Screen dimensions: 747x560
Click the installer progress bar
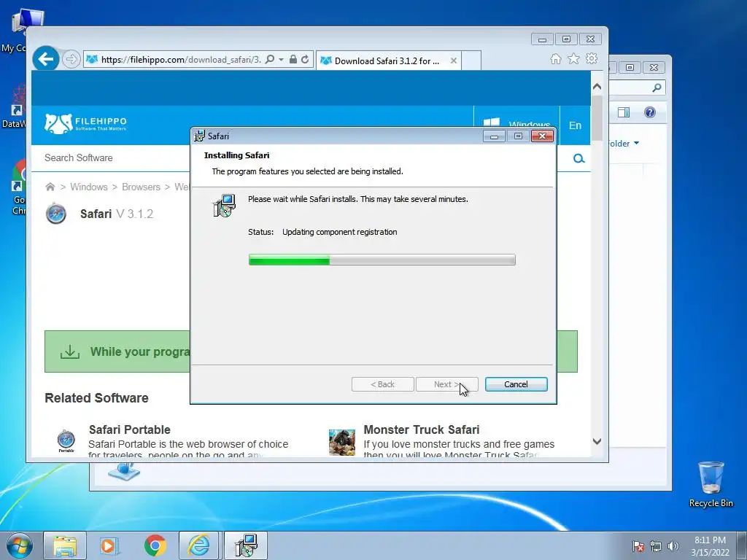[382, 260]
